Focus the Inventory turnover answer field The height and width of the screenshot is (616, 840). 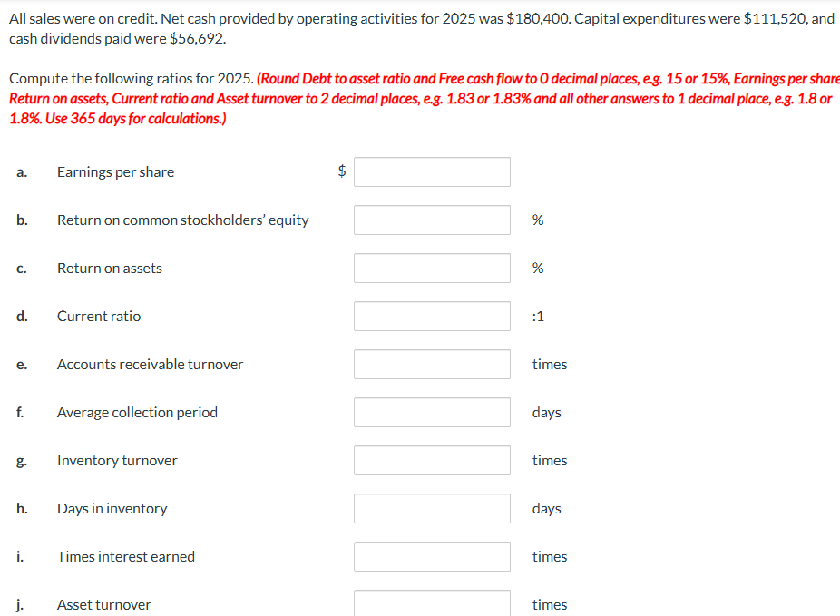coord(432,461)
